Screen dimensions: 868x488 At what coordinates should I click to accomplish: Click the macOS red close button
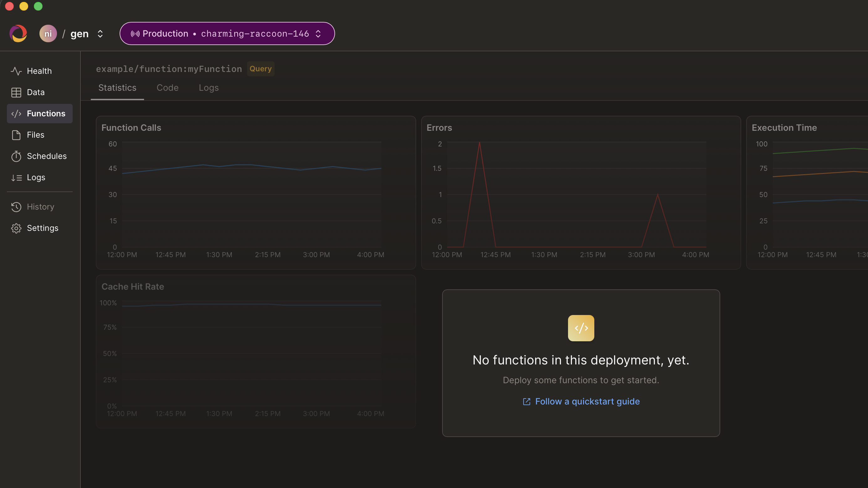[9, 6]
